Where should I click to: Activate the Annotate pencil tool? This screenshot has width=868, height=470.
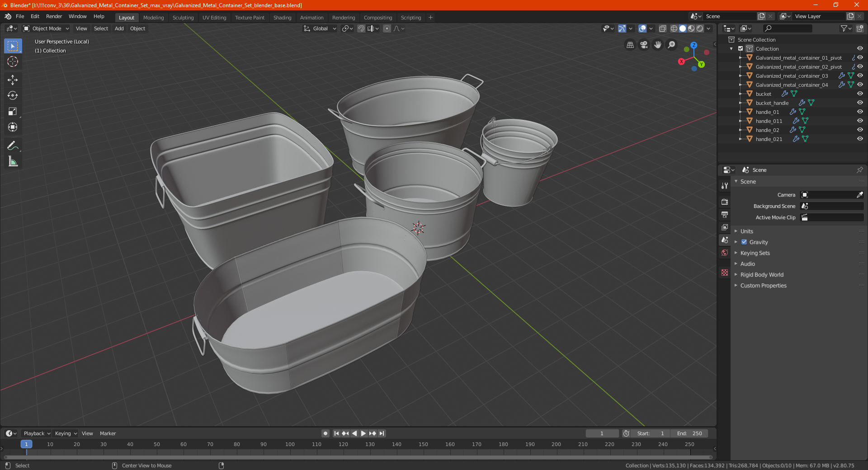(x=13, y=146)
